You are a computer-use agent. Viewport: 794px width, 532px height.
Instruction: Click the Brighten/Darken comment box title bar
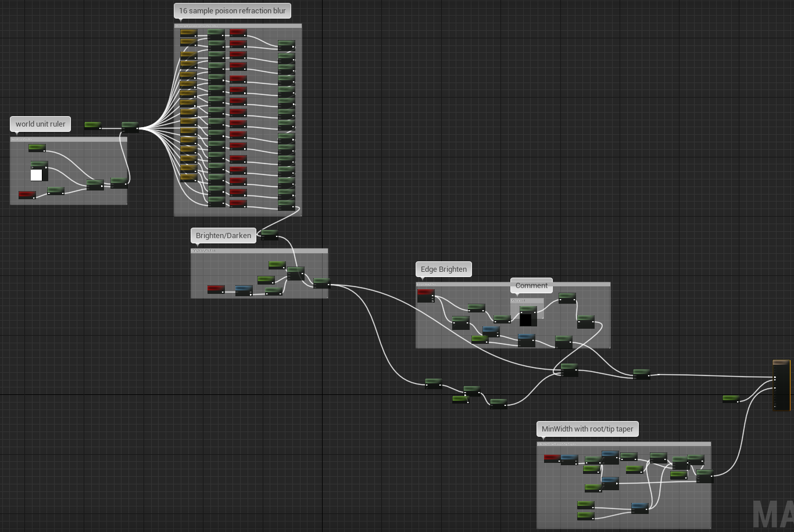(x=259, y=251)
